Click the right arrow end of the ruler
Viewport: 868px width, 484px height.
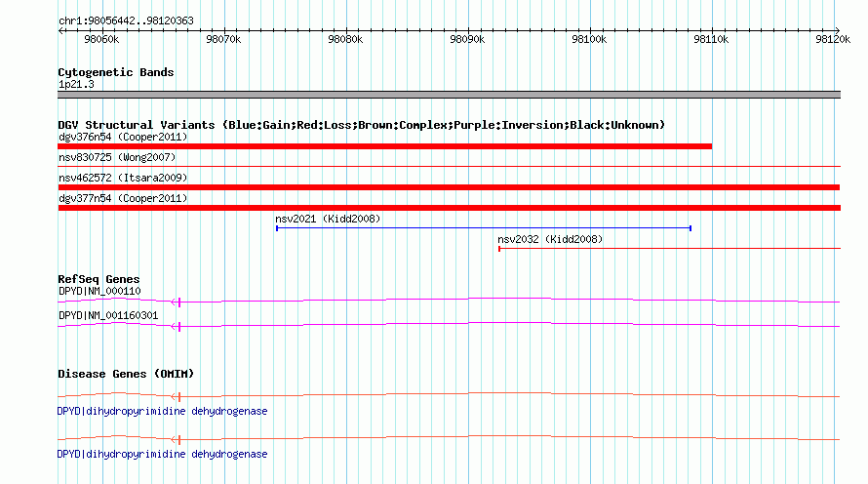[x=838, y=30]
